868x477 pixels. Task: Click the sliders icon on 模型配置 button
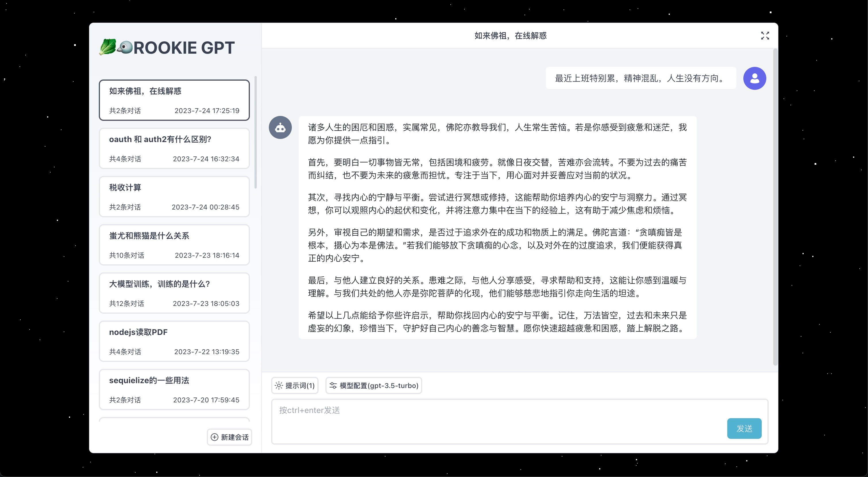point(333,385)
